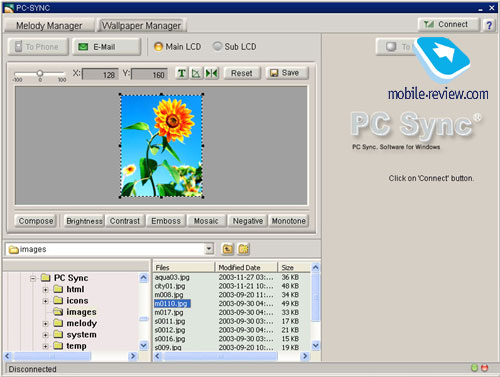Screen dimensions: 500x377
Task: Apply the Compose function
Action: [36, 221]
